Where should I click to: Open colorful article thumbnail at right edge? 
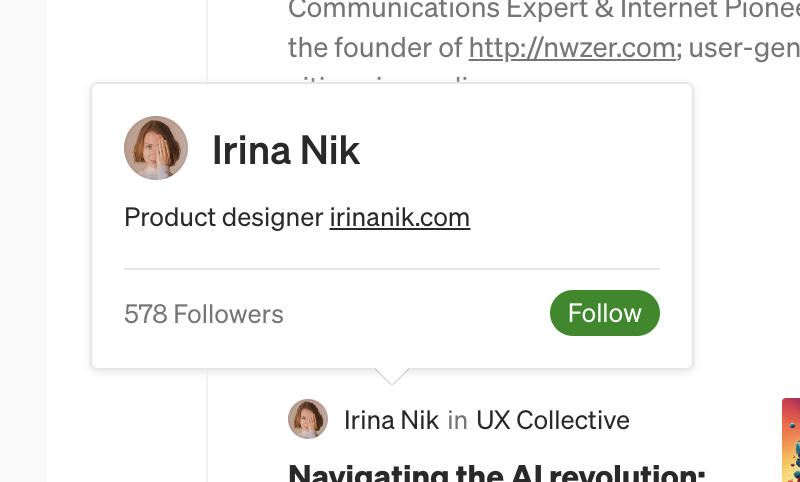[791, 440]
